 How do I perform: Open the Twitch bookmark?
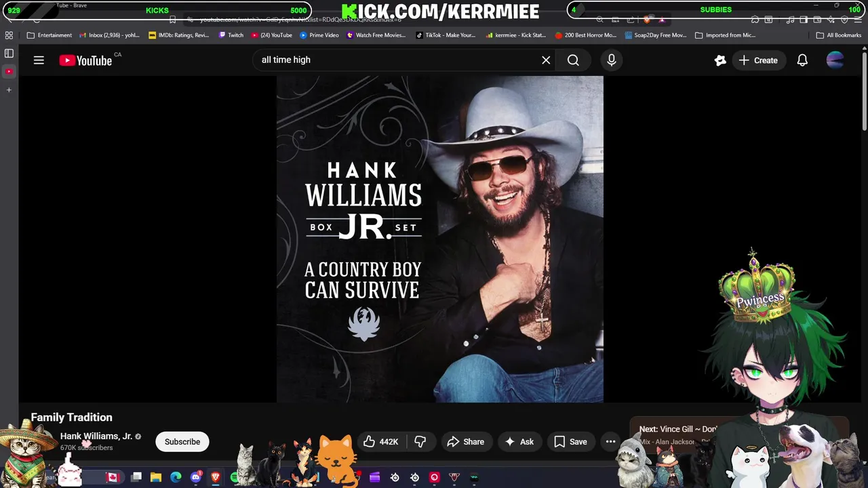[231, 35]
